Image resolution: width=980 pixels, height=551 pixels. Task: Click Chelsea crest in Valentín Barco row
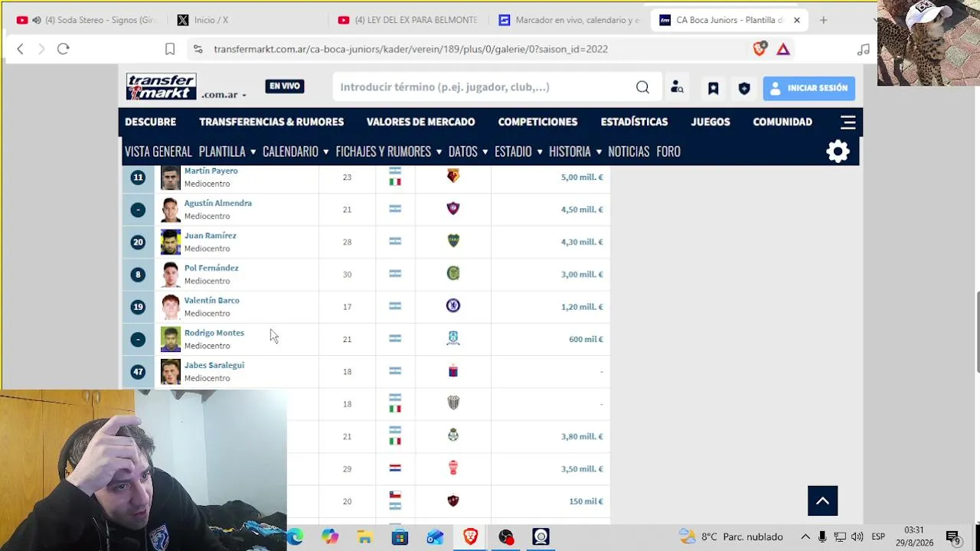(453, 306)
